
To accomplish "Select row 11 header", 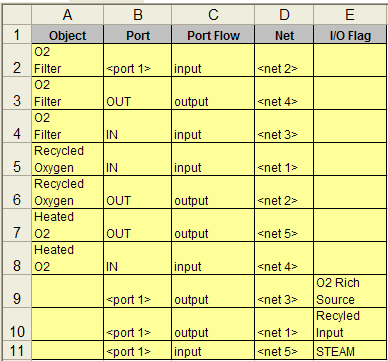I will click(17, 350).
